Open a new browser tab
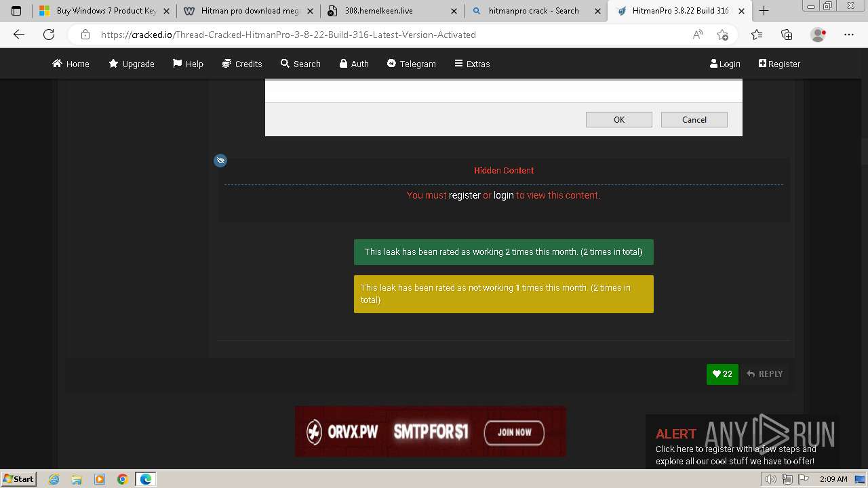The width and height of the screenshot is (868, 488). 764,11
